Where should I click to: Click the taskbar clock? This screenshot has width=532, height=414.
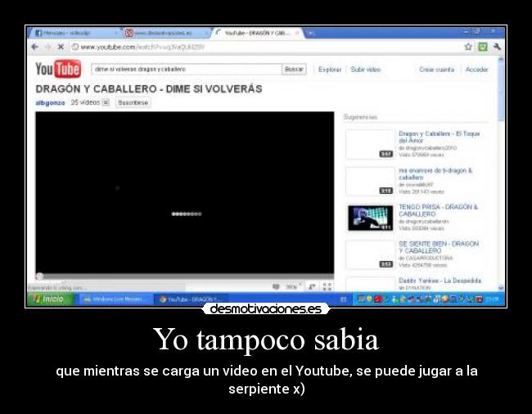tap(492, 299)
